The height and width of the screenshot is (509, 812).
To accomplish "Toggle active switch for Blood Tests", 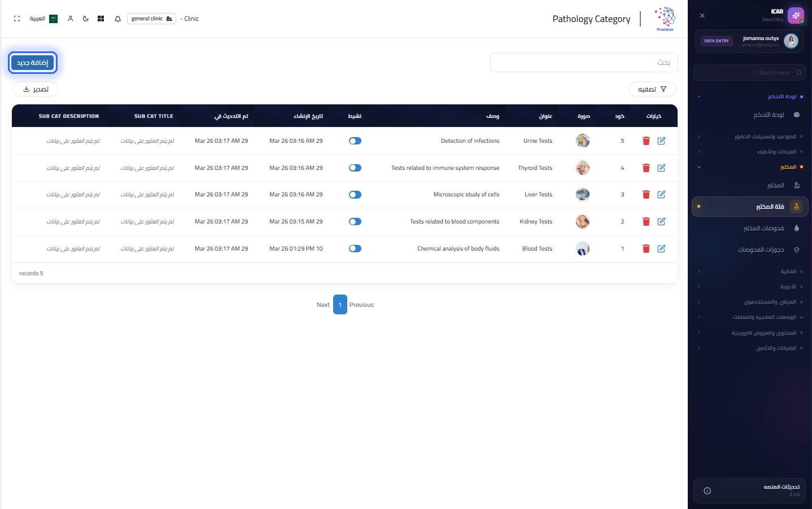I will 355,248.
